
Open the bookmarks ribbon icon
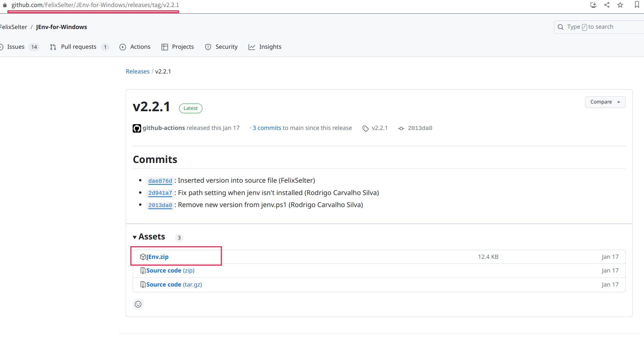(637, 5)
